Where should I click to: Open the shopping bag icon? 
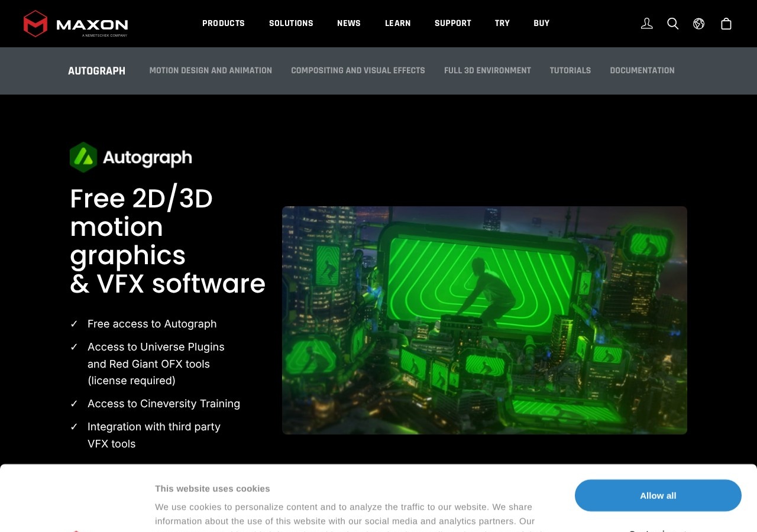click(x=726, y=24)
